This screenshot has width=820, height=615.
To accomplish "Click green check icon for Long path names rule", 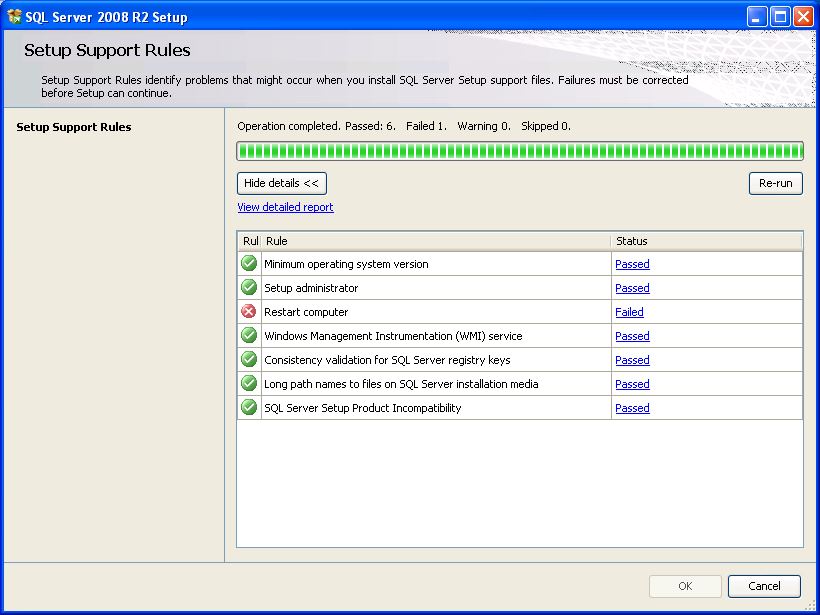I will tap(249, 384).
